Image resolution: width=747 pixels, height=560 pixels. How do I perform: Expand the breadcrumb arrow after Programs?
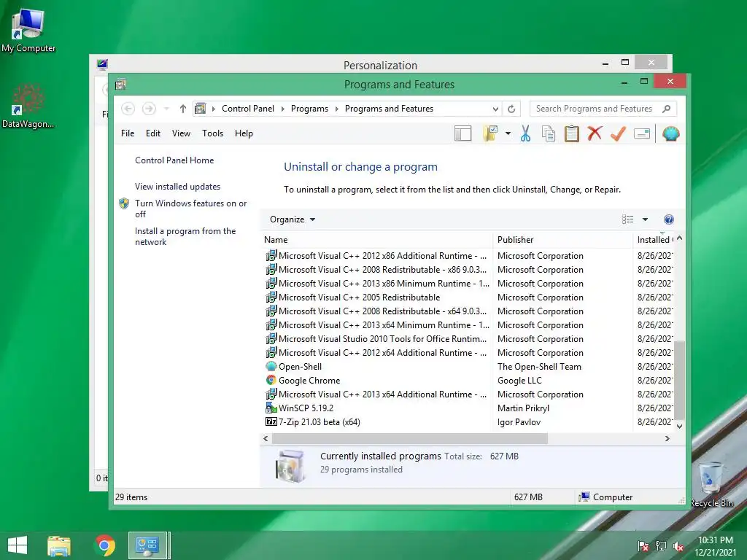tap(337, 109)
